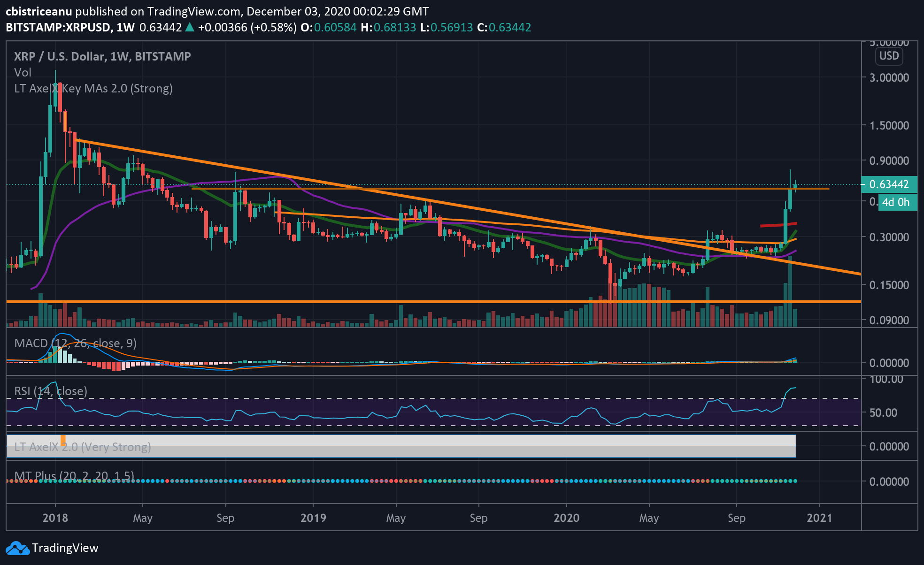Click the 0.15000 price axis value
Viewport: 924px width, 565px height.
tap(889, 285)
